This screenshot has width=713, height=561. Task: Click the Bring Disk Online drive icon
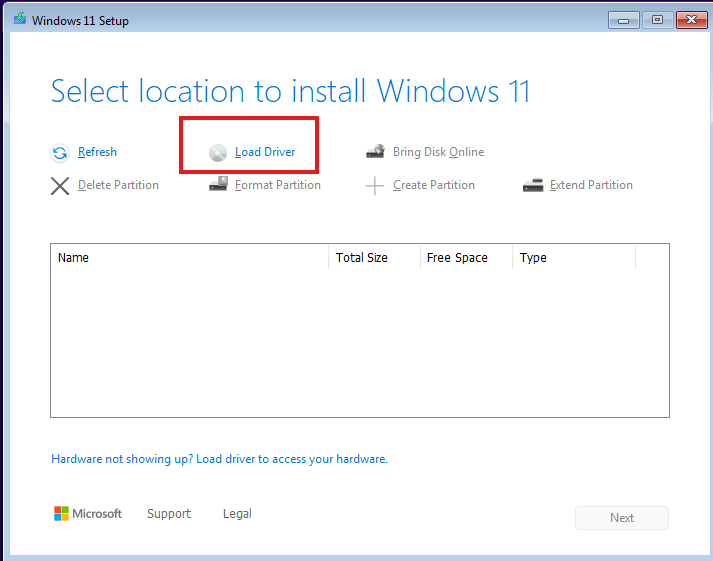[375, 152]
